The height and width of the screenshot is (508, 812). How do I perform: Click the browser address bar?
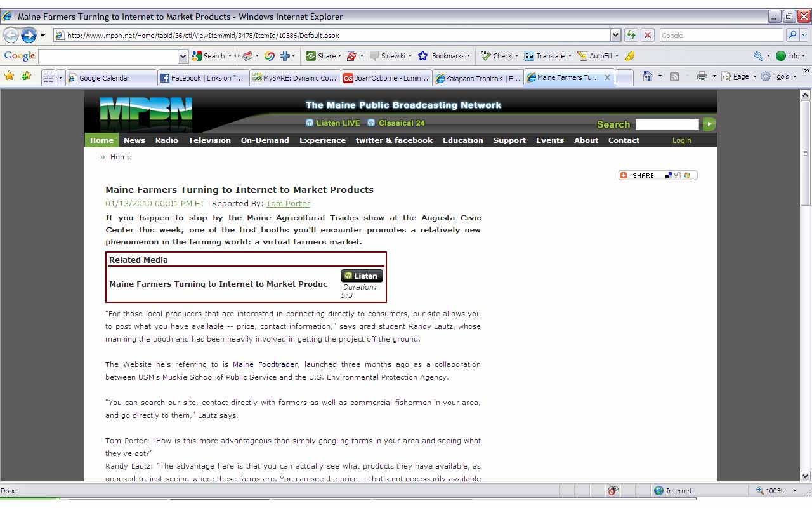click(332, 36)
